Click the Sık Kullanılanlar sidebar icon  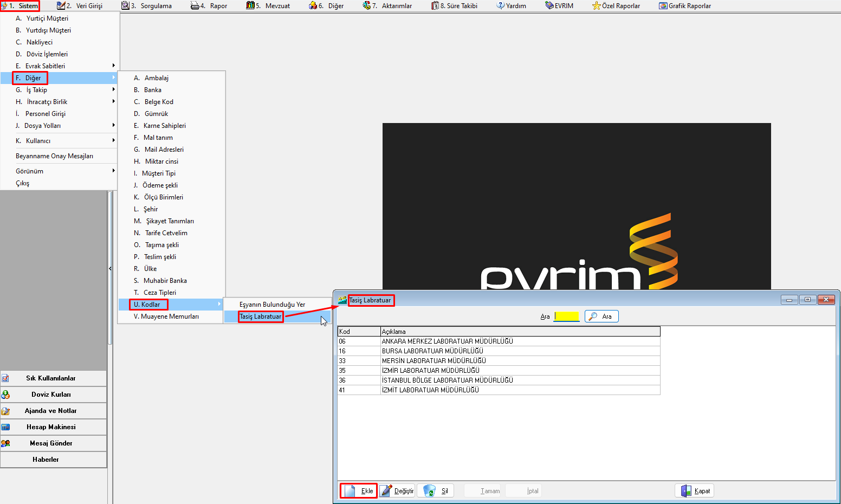5,378
